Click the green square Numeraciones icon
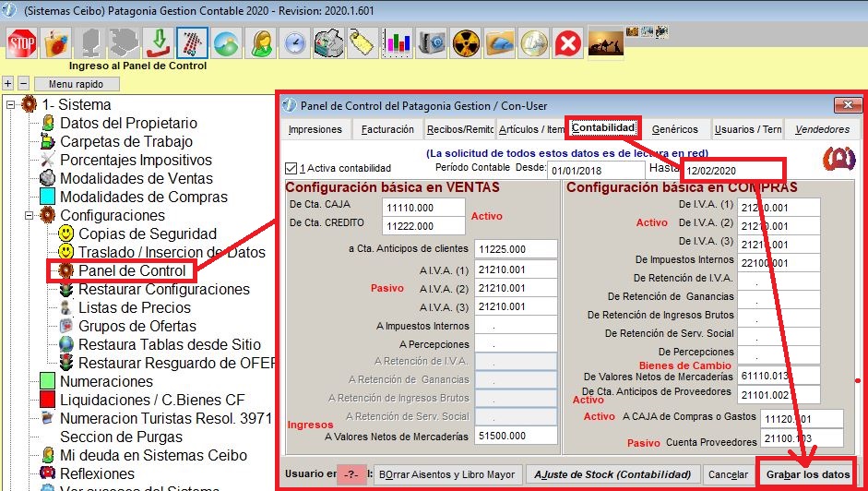This screenshot has height=491, width=868. (x=48, y=381)
